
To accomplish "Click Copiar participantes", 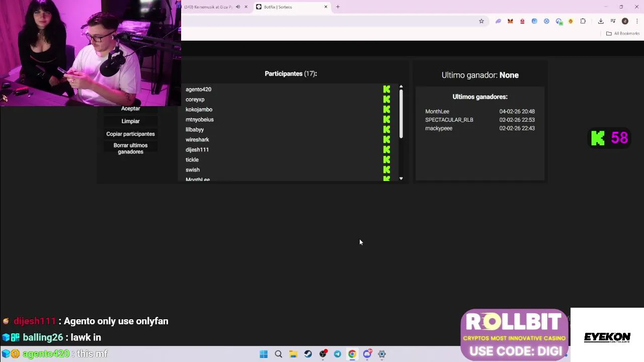I will (130, 134).
